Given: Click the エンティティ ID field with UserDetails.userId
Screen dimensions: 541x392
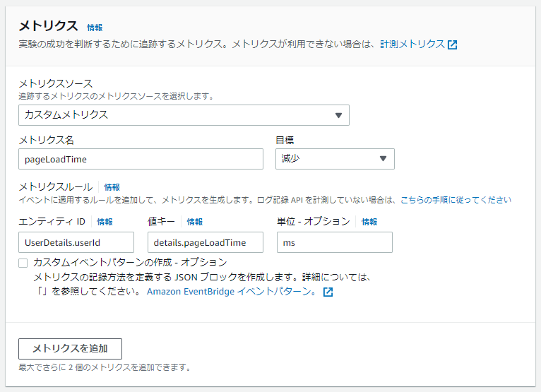Looking at the screenshot, I should pos(76,242).
